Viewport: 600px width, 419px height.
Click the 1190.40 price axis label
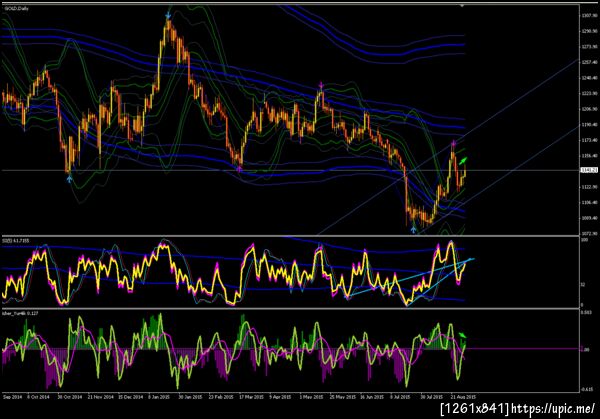[590, 124]
